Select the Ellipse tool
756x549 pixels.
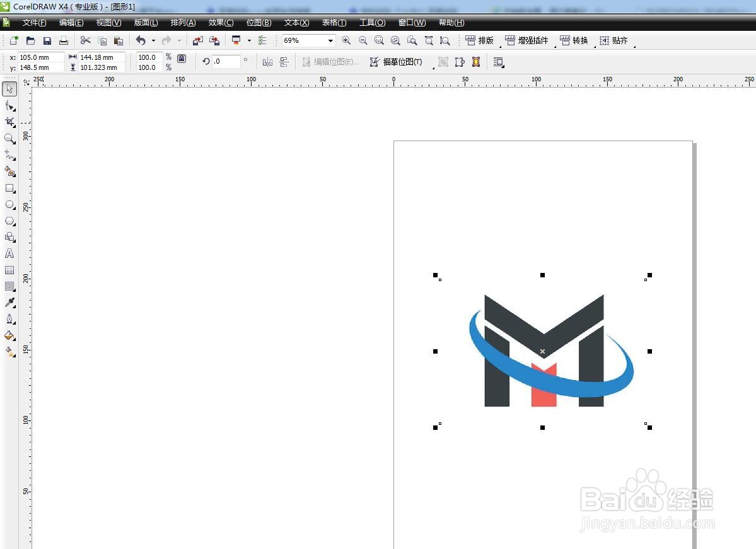[x=9, y=205]
